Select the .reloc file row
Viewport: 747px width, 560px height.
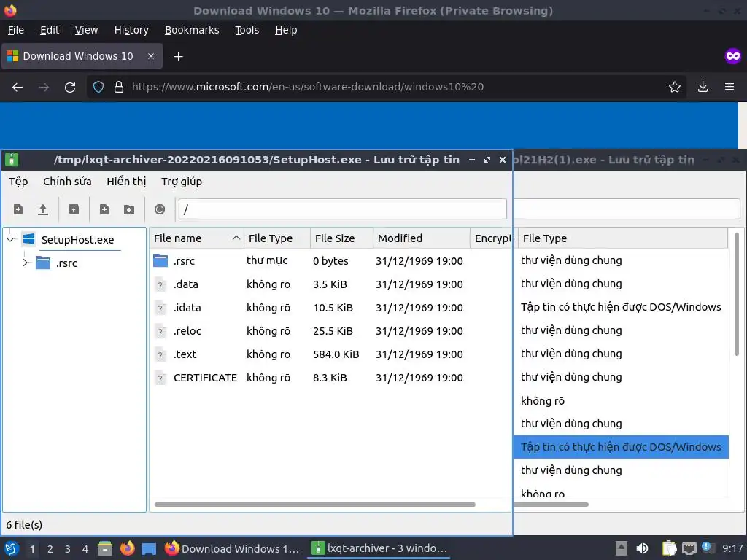tap(330, 331)
